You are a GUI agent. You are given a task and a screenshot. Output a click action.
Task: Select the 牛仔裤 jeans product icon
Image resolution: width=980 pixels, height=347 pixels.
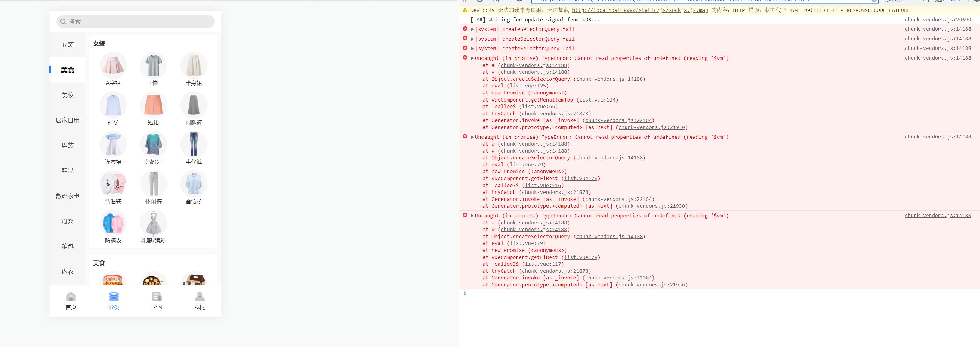pos(194,144)
